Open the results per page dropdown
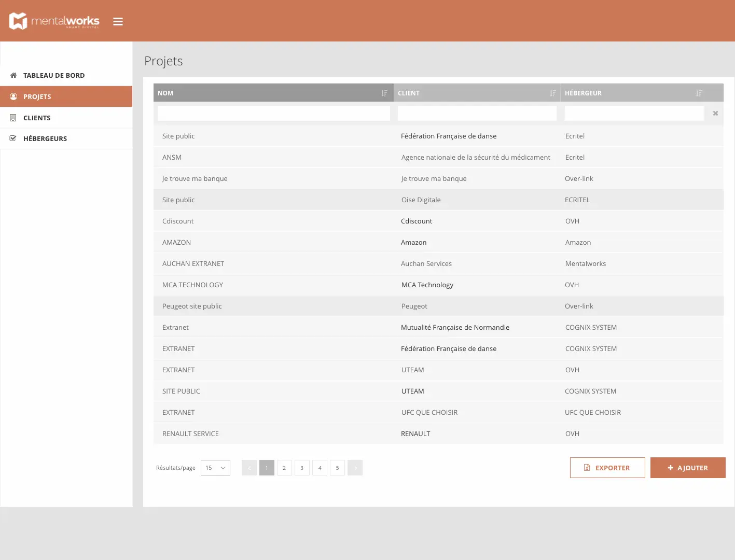Viewport: 735px width, 560px height. tap(215, 468)
